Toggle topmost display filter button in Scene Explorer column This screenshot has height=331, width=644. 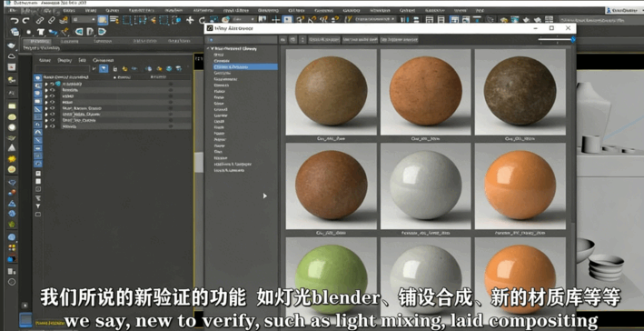click(x=37, y=77)
